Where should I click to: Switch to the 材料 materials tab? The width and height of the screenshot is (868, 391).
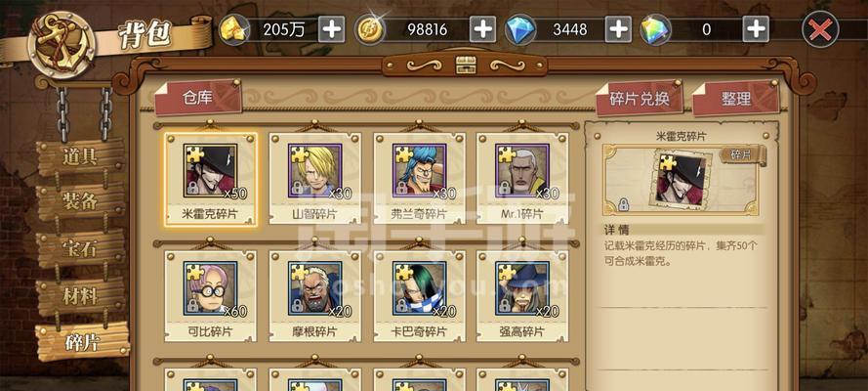(x=80, y=297)
